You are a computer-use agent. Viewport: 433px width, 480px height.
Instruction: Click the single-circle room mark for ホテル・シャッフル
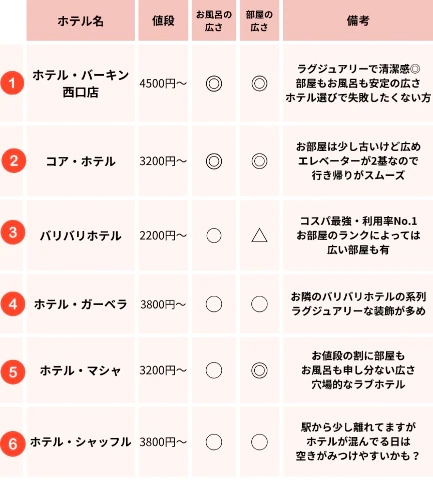click(x=259, y=442)
